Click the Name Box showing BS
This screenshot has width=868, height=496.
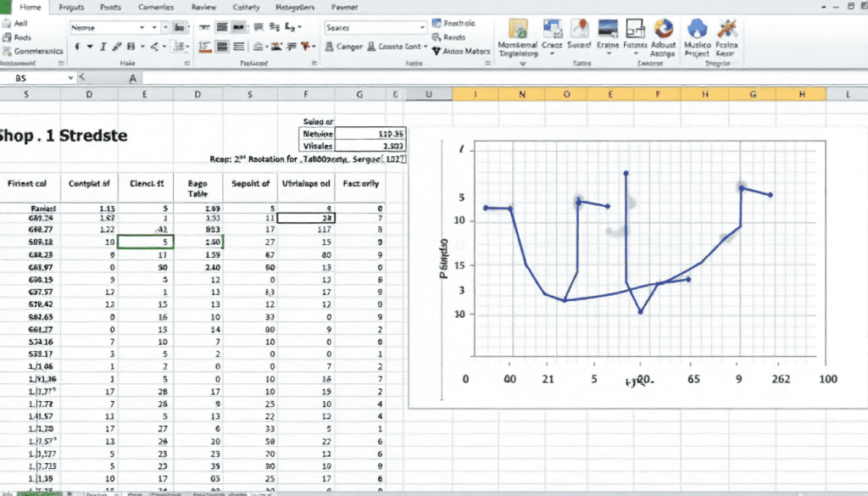pos(30,78)
